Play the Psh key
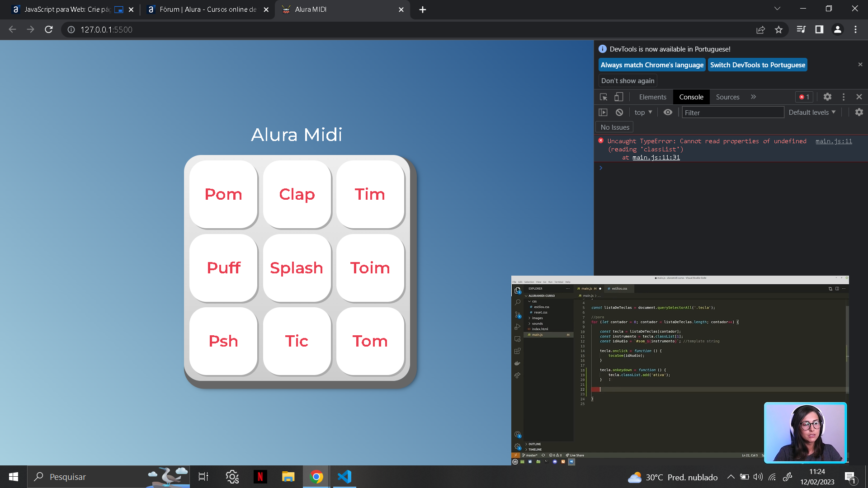Viewport: 868px width, 488px height. coord(223,341)
